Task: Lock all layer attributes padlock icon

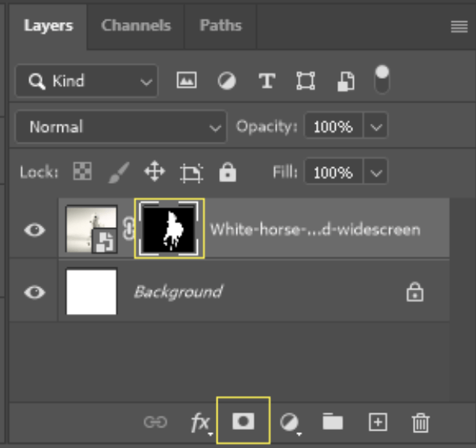Action: tap(228, 172)
